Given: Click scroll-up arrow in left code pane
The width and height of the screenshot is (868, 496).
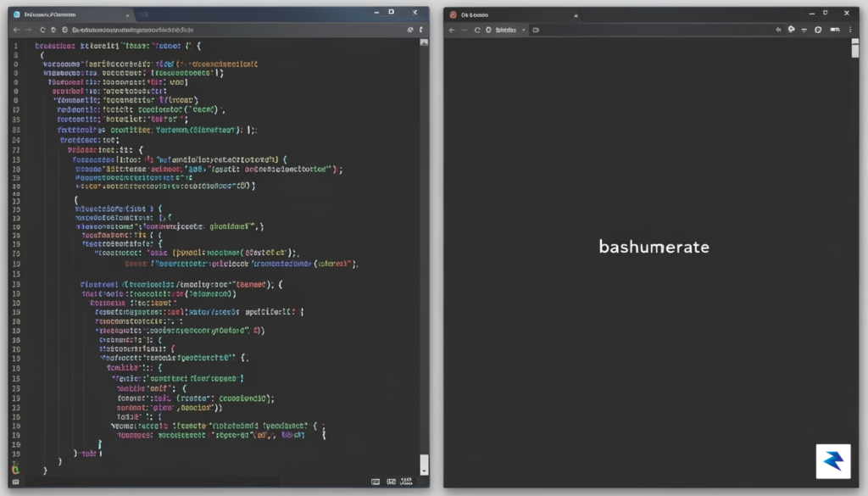Looking at the screenshot, I should point(424,42).
